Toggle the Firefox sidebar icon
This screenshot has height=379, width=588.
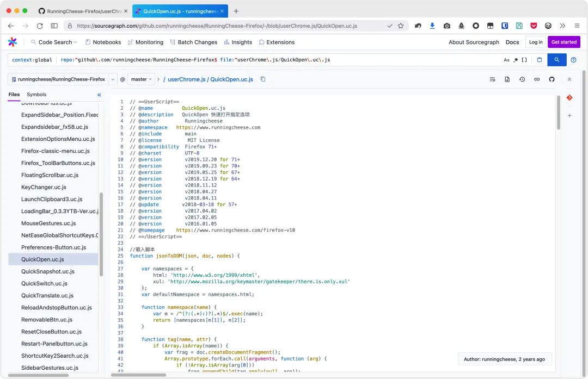click(54, 26)
